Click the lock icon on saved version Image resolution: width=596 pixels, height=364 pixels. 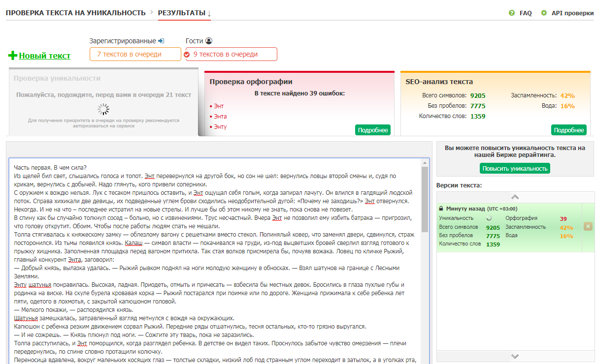(x=441, y=209)
